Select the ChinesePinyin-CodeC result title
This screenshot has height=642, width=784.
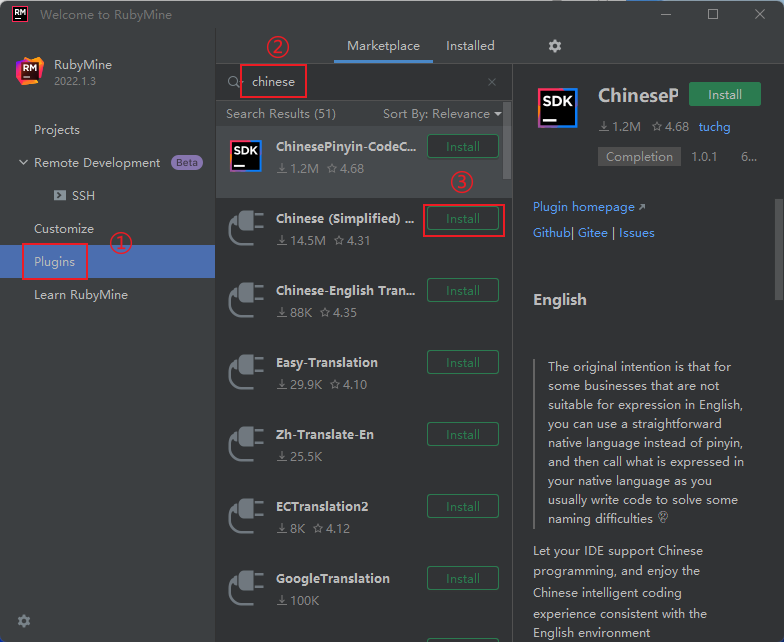(346, 146)
